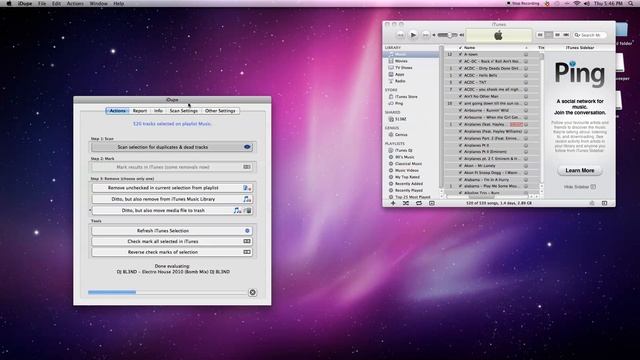The image size is (640, 360).
Task: Switch to the Info tab in iDupe
Action: pos(158,111)
